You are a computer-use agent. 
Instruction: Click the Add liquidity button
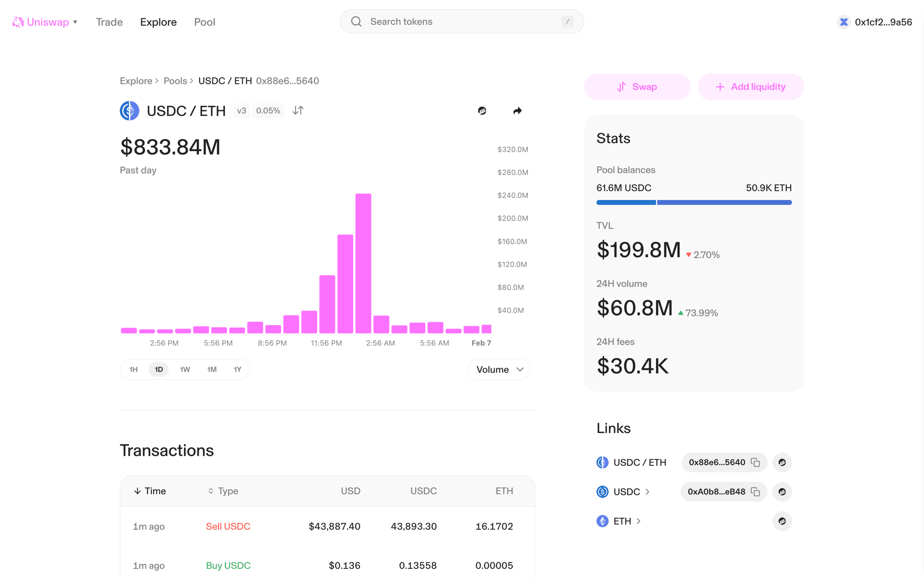click(751, 87)
